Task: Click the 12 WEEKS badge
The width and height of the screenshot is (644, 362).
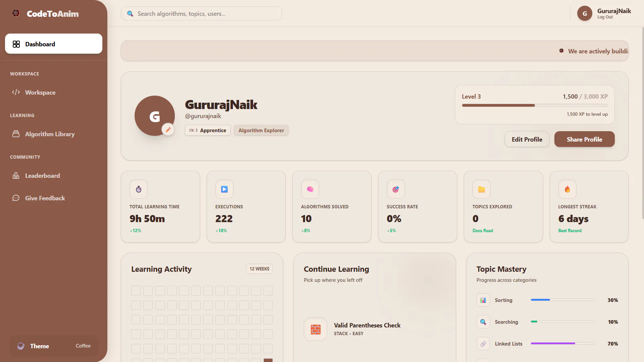Action: click(259, 269)
